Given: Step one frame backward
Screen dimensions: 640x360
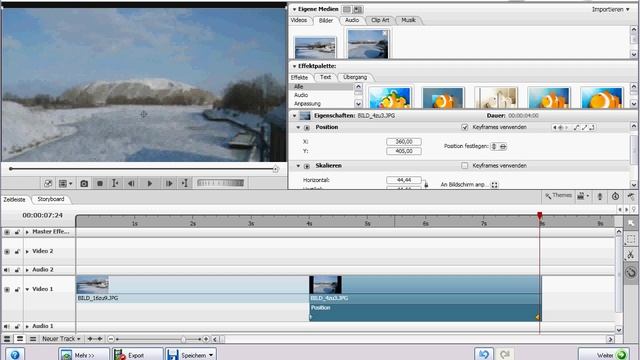Looking at the screenshot, I should pos(131,184).
